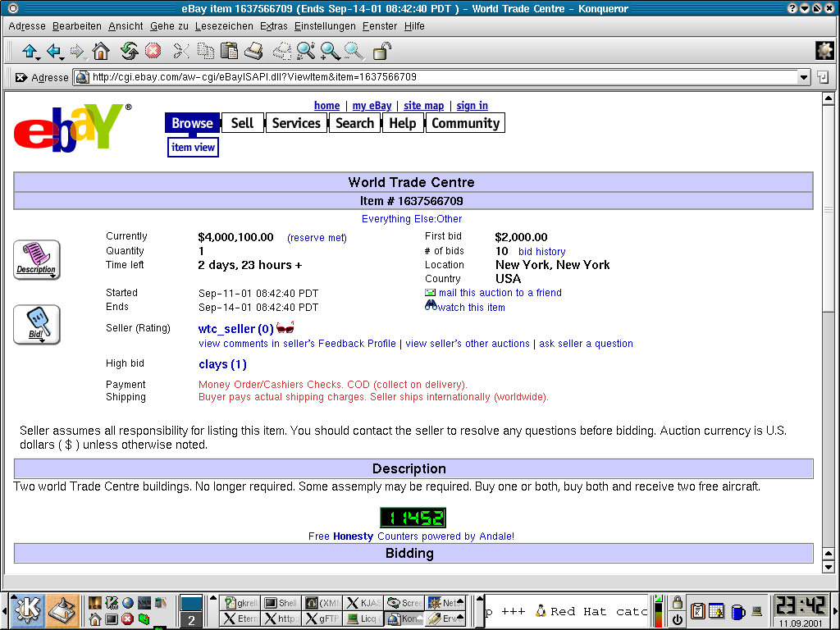The height and width of the screenshot is (630, 840).
Task: Select the Sell tab on eBay
Action: pos(242,123)
